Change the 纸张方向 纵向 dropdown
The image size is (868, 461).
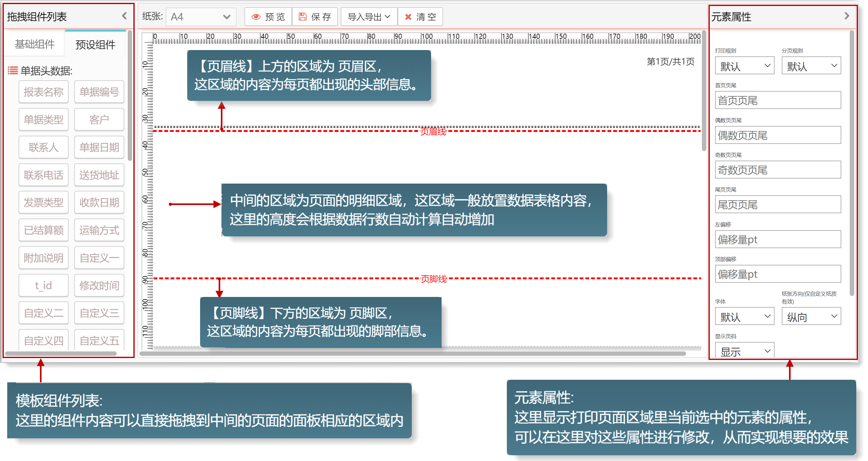pos(811,316)
